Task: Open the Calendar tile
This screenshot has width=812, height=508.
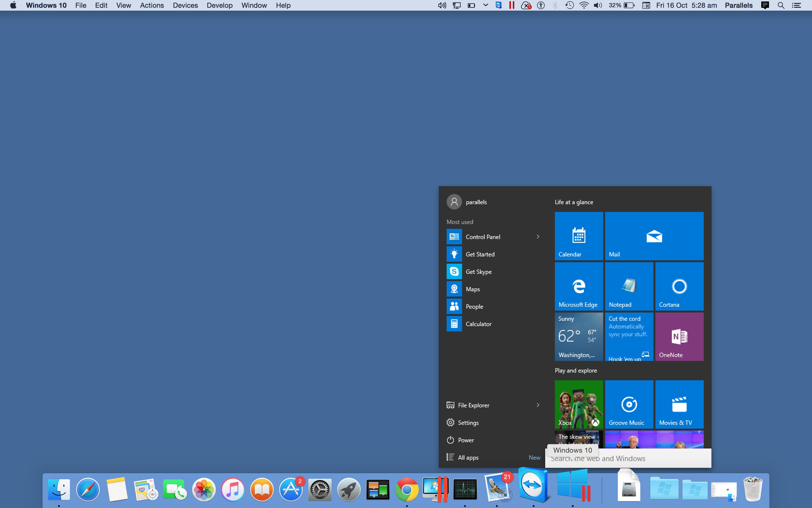Action: (x=579, y=236)
